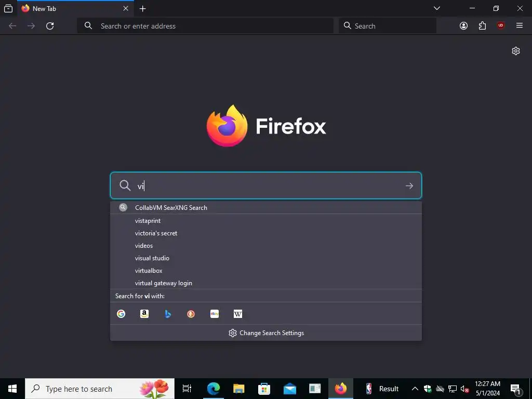Search with the Wikipedia engine icon

click(x=238, y=314)
